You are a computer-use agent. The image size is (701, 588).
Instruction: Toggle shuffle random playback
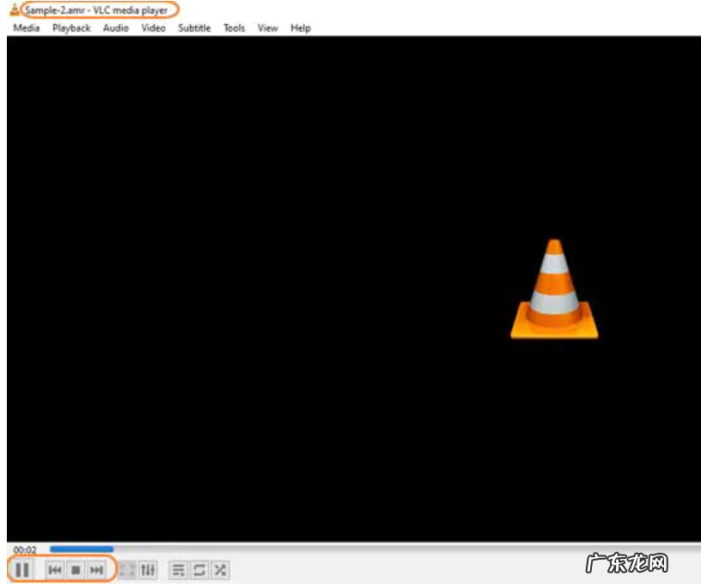220,570
